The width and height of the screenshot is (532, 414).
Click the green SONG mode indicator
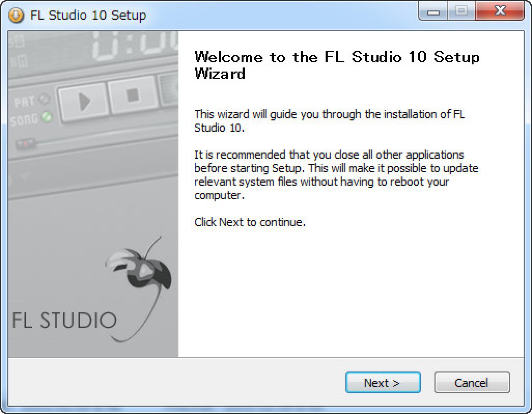(x=47, y=117)
